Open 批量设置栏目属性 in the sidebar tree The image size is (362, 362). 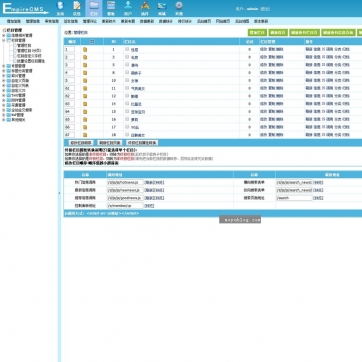tap(31, 61)
